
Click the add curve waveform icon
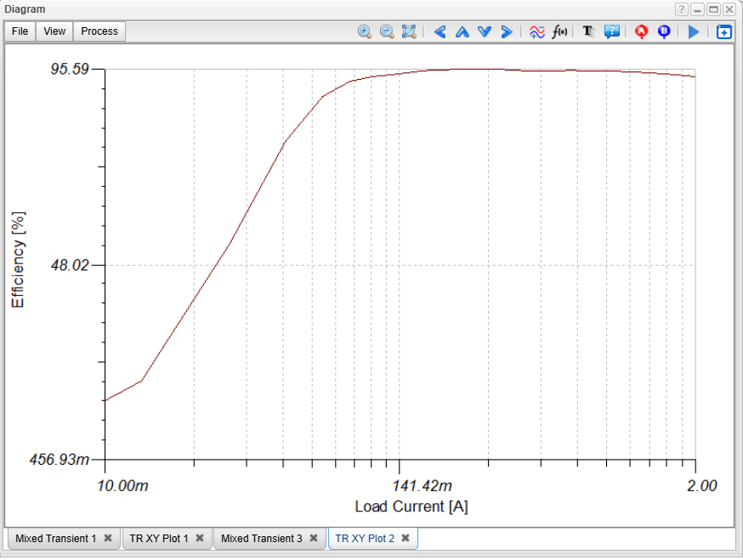pyautogui.click(x=537, y=31)
